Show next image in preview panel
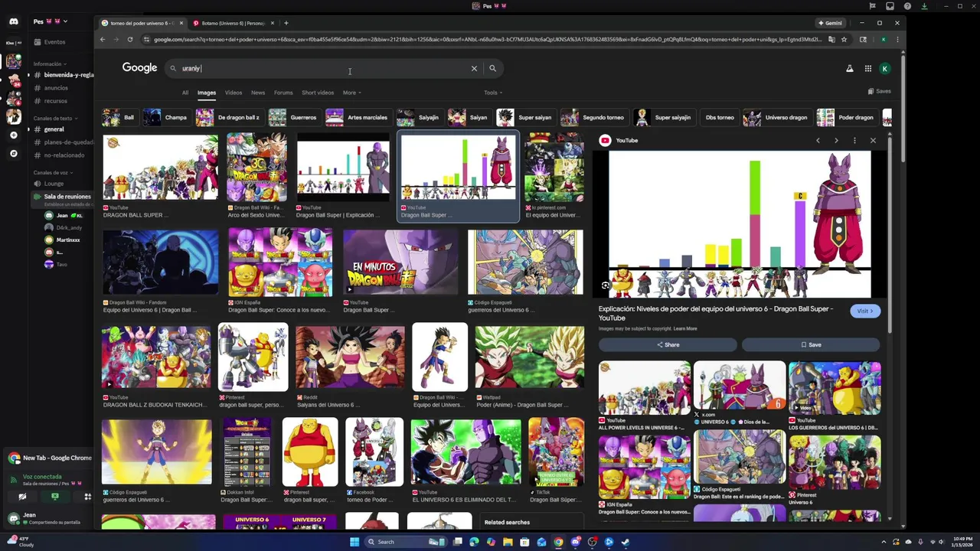The height and width of the screenshot is (551, 980). (836, 140)
